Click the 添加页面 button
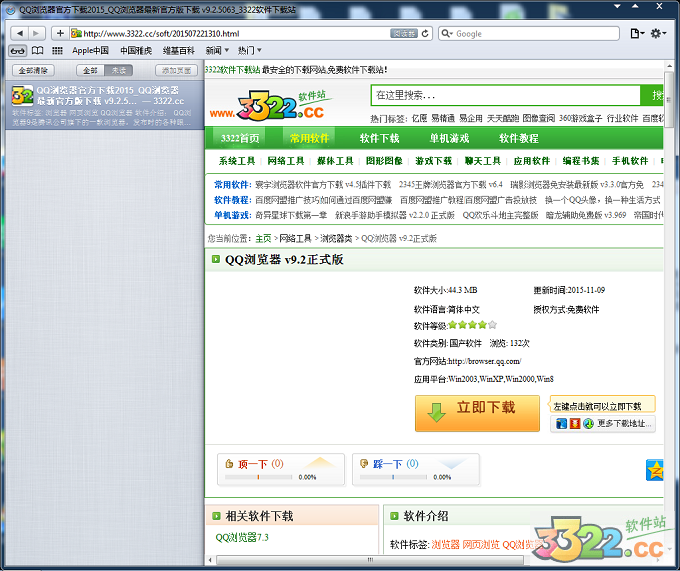 177,70
